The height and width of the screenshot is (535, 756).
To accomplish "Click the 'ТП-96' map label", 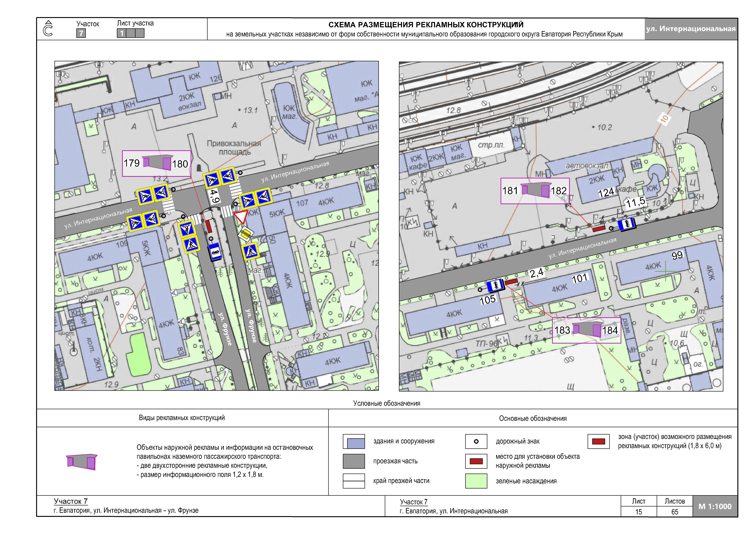I will click(x=486, y=344).
